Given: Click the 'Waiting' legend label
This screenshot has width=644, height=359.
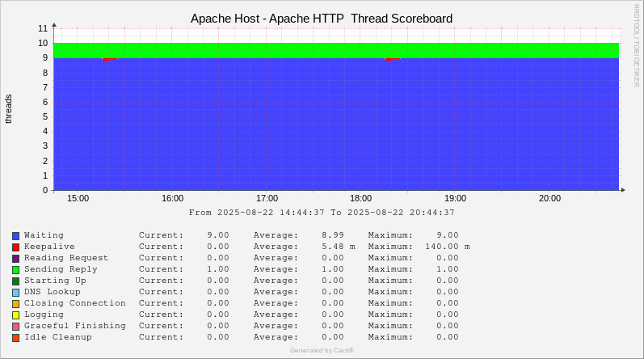Looking at the screenshot, I should coord(44,235).
